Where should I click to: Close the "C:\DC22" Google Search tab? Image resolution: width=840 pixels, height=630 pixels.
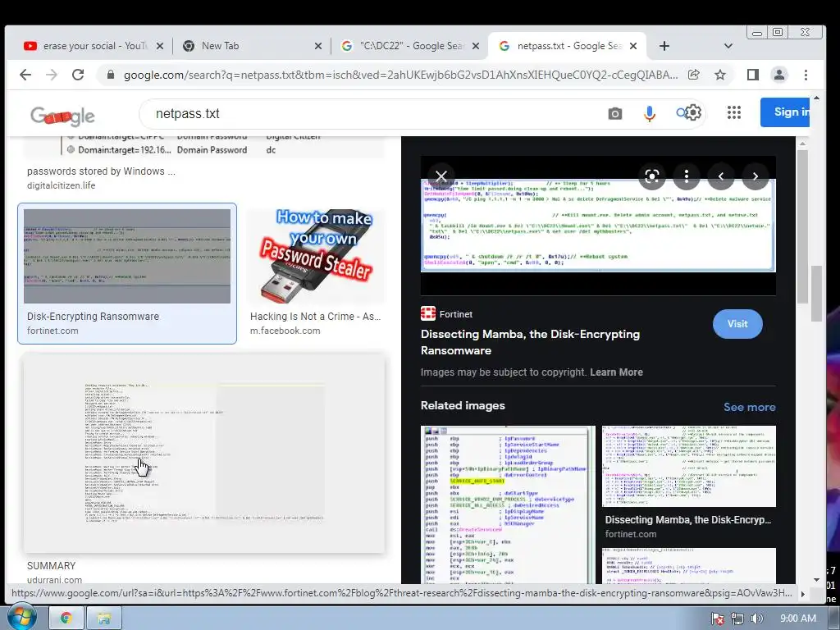pyautogui.click(x=475, y=46)
